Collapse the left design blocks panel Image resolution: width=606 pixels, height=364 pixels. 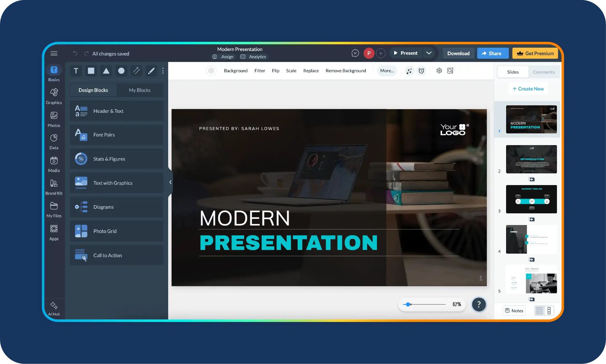(170, 182)
